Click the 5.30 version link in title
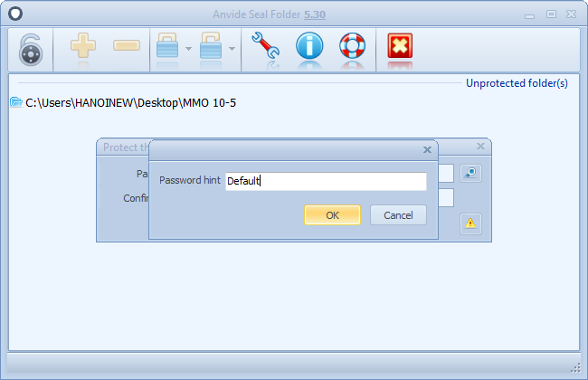Viewport: 588px width, 380px height. click(342, 14)
